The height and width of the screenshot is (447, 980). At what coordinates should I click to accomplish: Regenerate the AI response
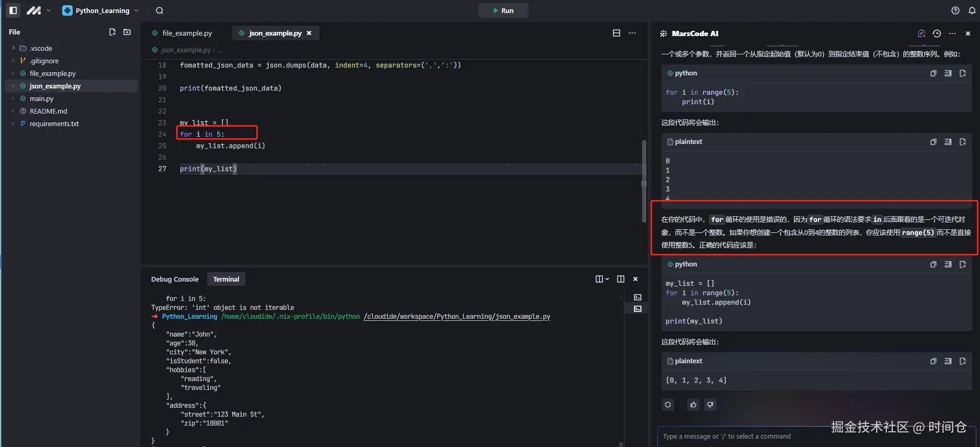pyautogui.click(x=668, y=405)
